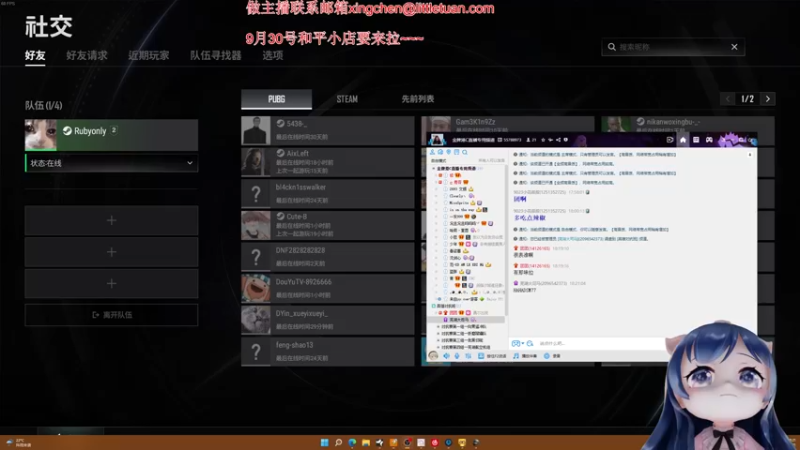This screenshot has height=450, width=800.
Task: Open the Windows Start button
Action: (324, 442)
